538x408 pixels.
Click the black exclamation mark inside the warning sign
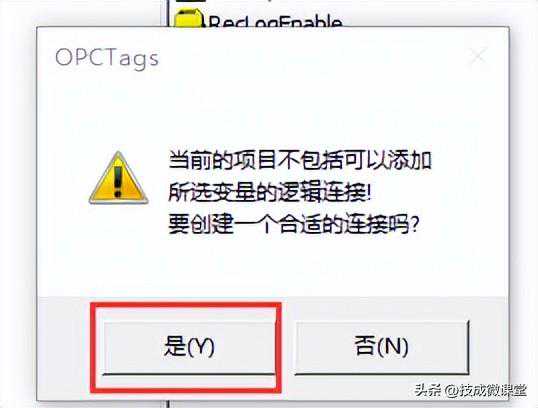118,182
